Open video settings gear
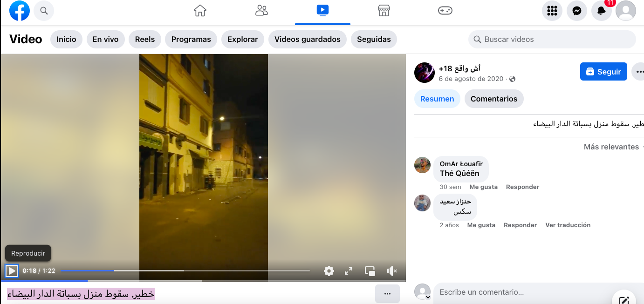Screen dimensions: 644x304 [329, 270]
